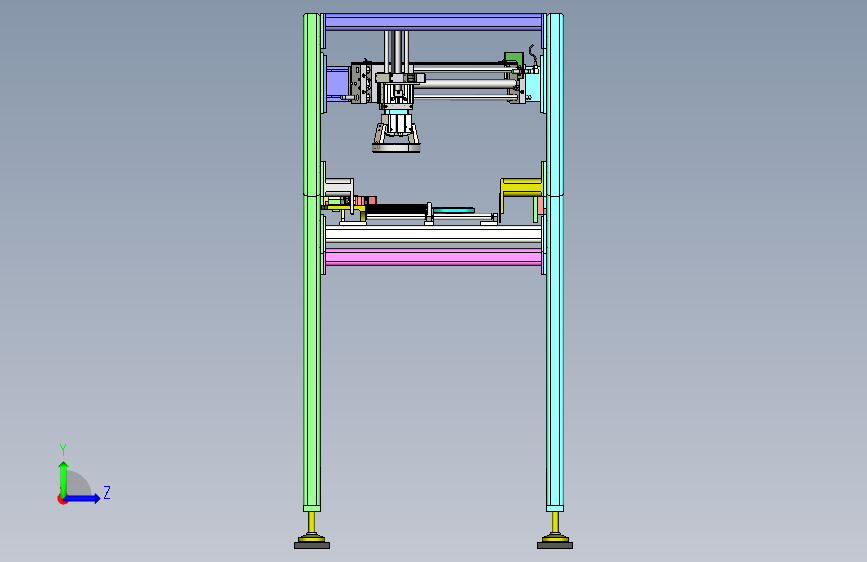The image size is (867, 562).
Task: Select the green motor block on upper rail
Action: pos(513,59)
